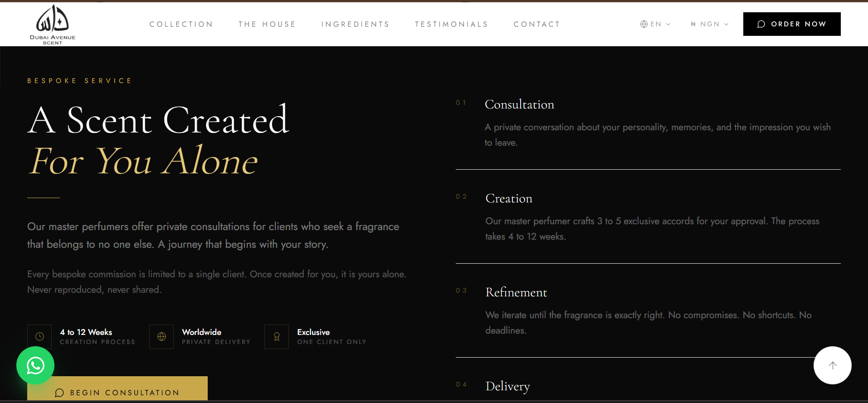Click the globe icon next to EN
Screen dimensions: 868x403
click(x=644, y=24)
